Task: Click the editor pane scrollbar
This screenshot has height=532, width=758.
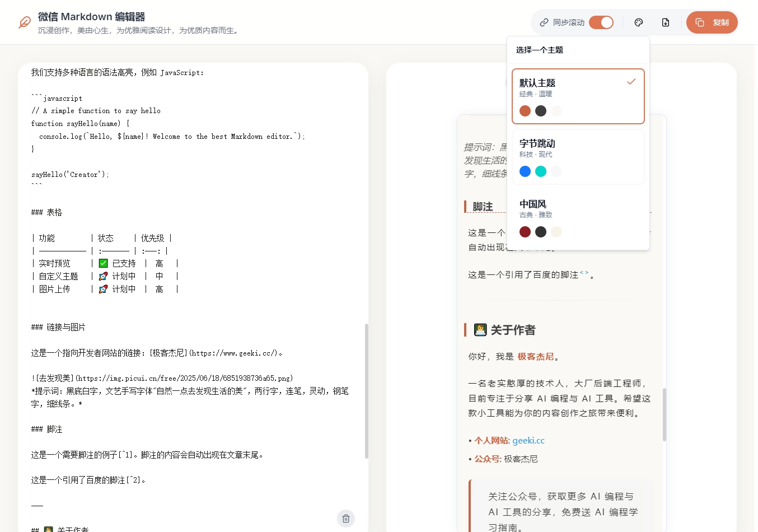Action: point(367,391)
